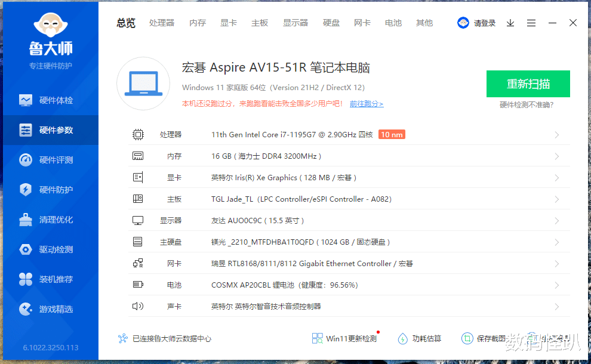This screenshot has height=364, width=591.
Task: Open 硬件体检 in sidebar
Action: pos(51,100)
